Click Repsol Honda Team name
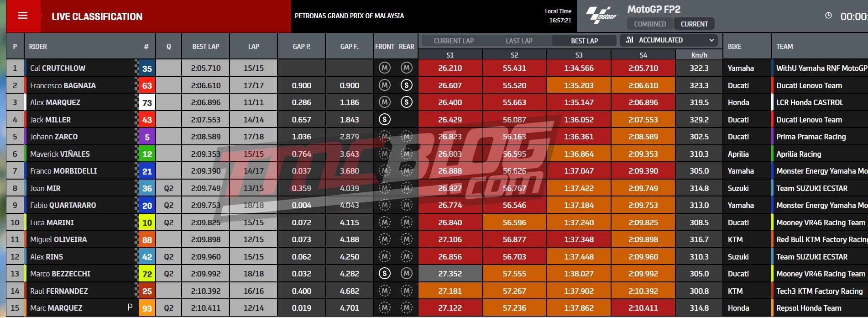 coord(809,308)
